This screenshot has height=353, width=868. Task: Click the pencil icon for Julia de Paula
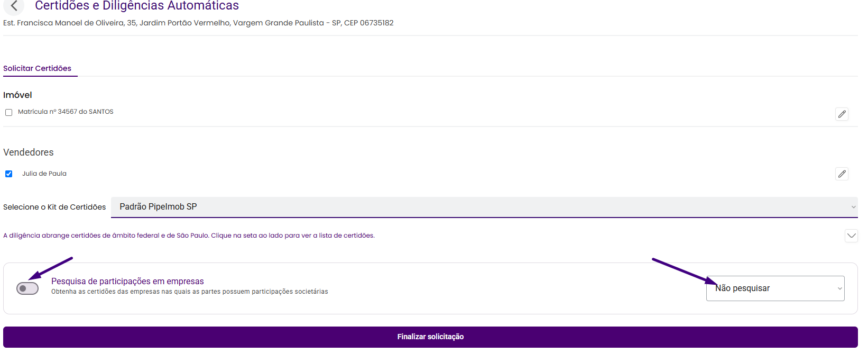click(x=842, y=174)
